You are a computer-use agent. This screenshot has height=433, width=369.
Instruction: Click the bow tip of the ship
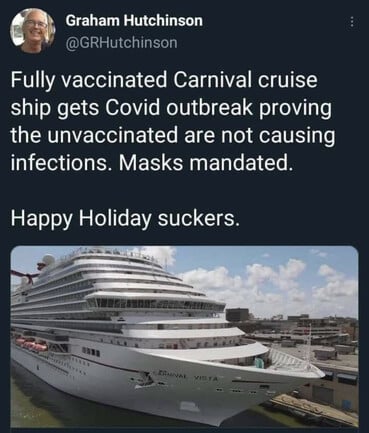click(319, 373)
